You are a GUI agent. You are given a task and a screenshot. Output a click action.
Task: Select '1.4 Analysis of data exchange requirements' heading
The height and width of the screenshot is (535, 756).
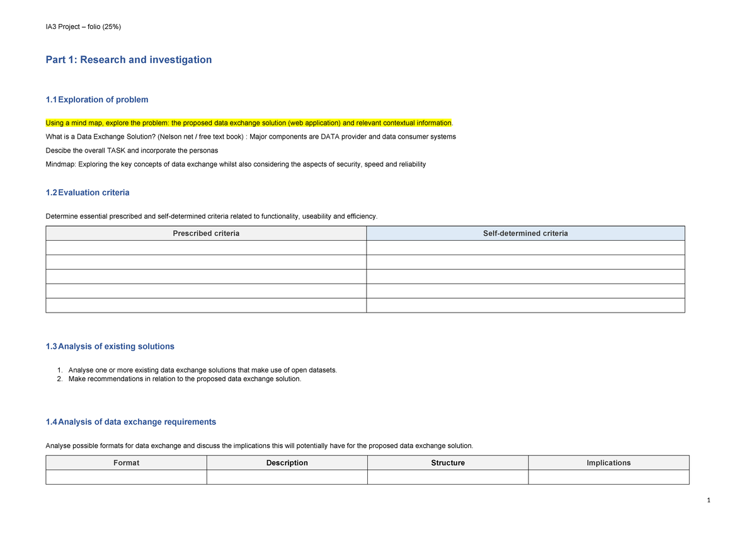click(x=131, y=422)
